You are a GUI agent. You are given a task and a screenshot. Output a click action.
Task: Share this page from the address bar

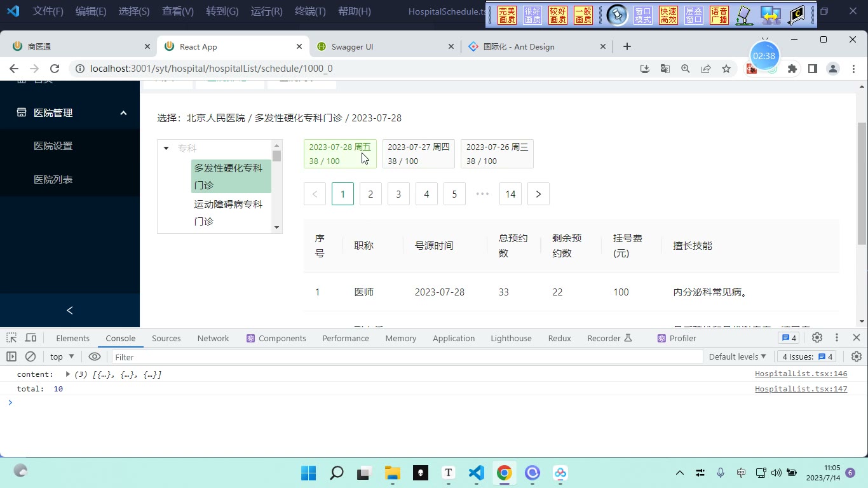click(706, 69)
